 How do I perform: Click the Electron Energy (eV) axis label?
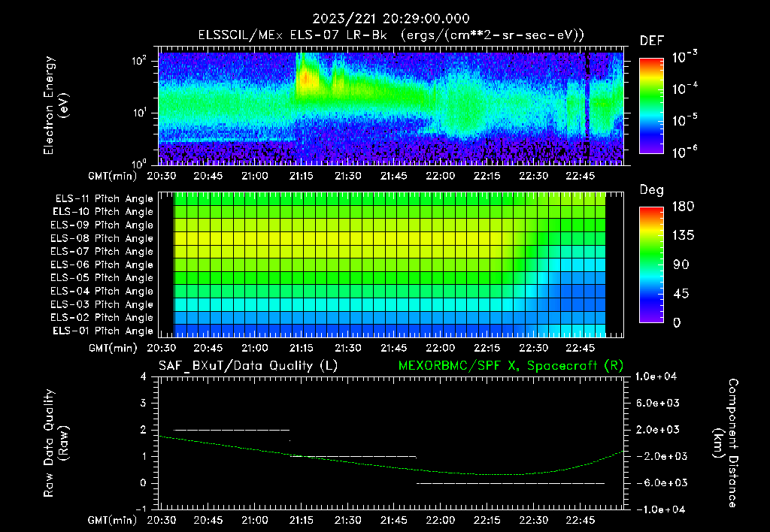tap(56, 105)
